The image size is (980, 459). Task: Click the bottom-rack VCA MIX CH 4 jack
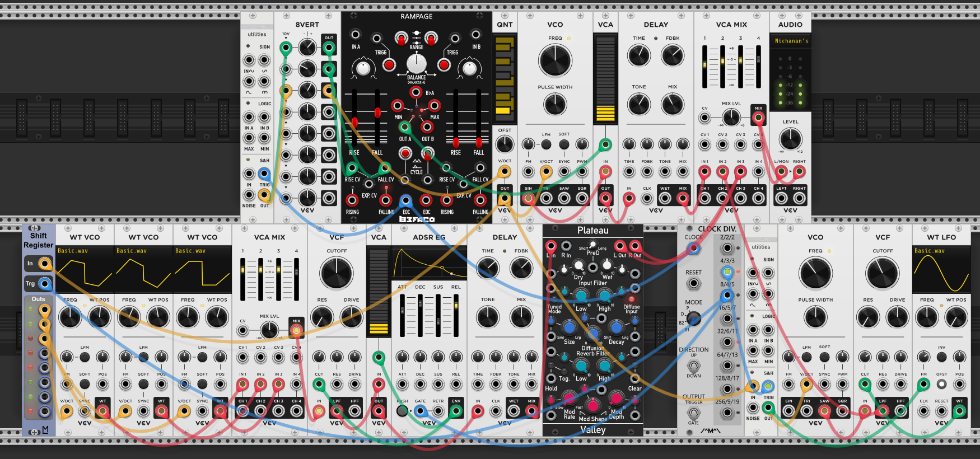coord(296,411)
